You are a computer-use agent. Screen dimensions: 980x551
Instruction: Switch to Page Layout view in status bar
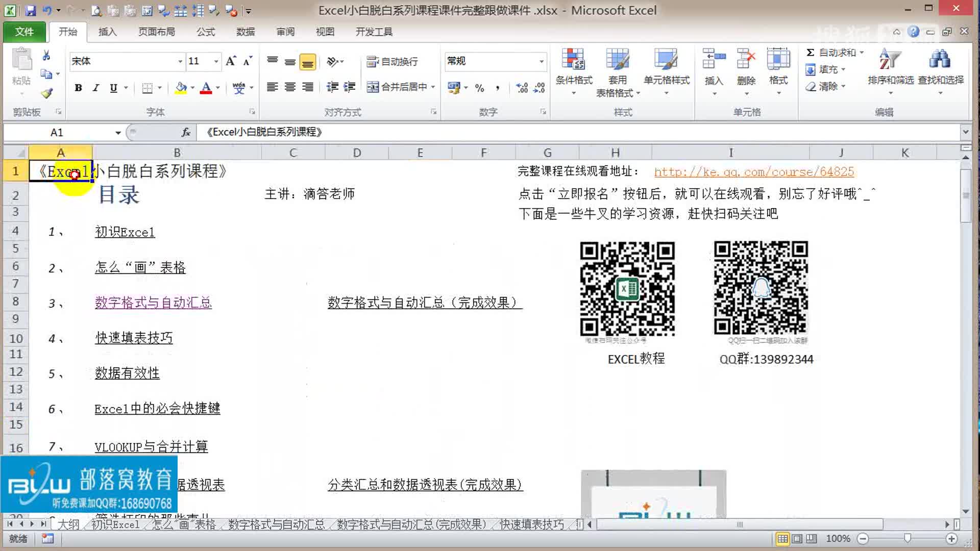tap(797, 538)
